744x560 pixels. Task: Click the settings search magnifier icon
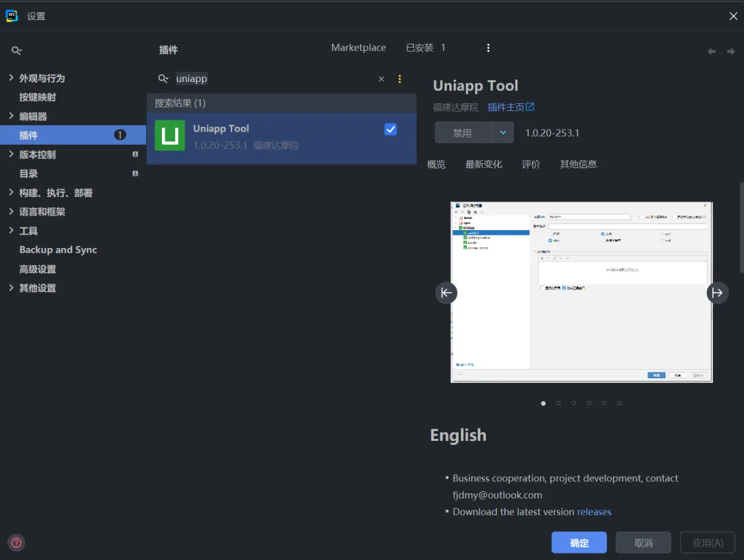click(17, 50)
